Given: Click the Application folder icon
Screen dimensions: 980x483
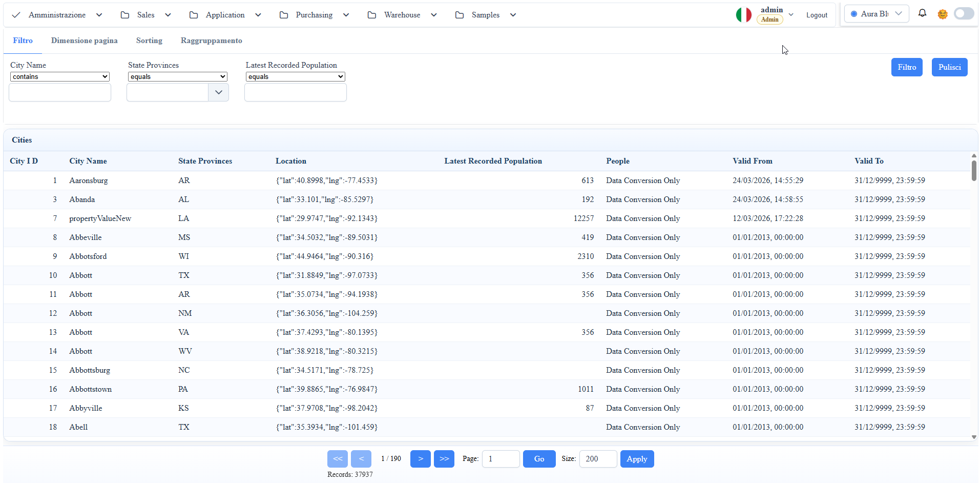Looking at the screenshot, I should [x=194, y=15].
